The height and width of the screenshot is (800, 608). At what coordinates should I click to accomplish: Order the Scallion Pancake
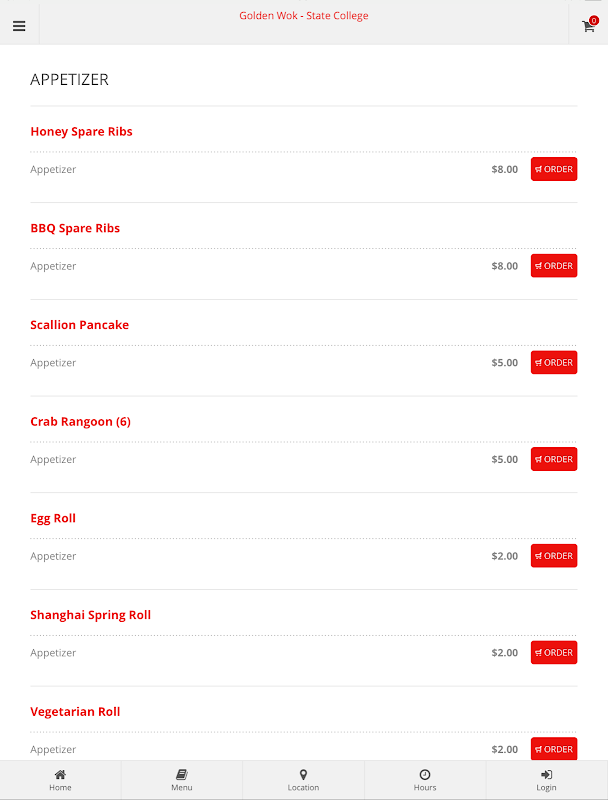(553, 363)
